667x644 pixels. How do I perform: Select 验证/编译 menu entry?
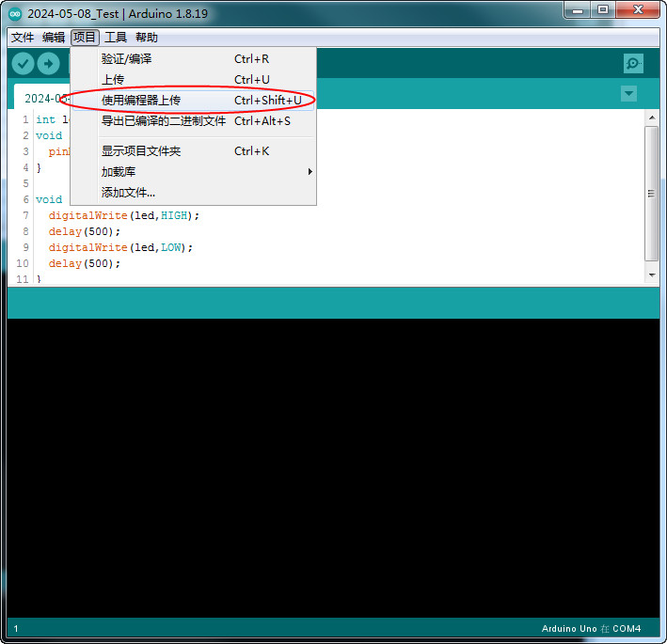click(x=194, y=59)
